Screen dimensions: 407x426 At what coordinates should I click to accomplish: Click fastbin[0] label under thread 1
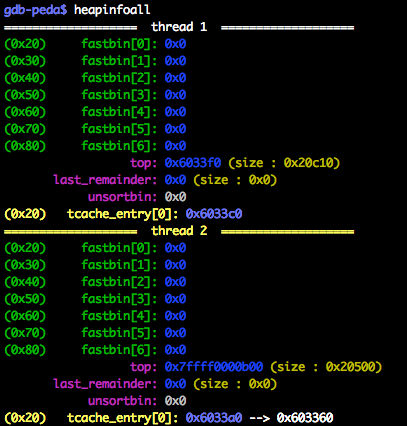tap(119, 44)
